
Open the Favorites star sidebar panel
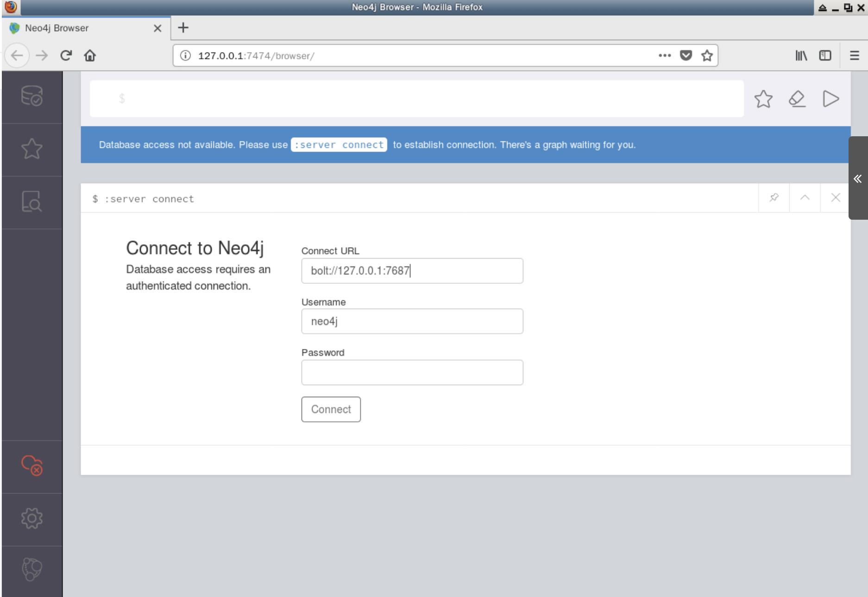coord(32,149)
